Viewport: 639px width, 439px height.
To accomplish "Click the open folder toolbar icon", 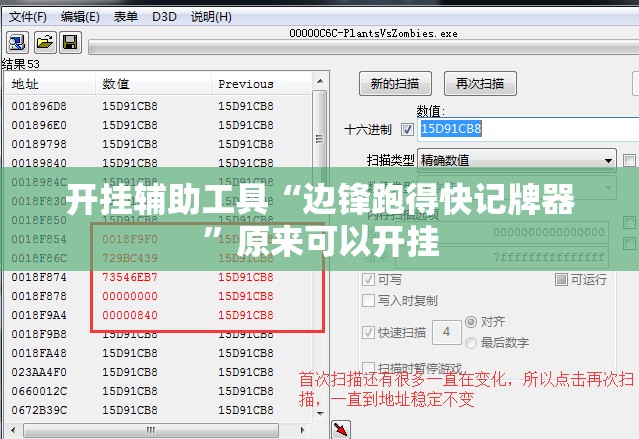I will click(44, 42).
